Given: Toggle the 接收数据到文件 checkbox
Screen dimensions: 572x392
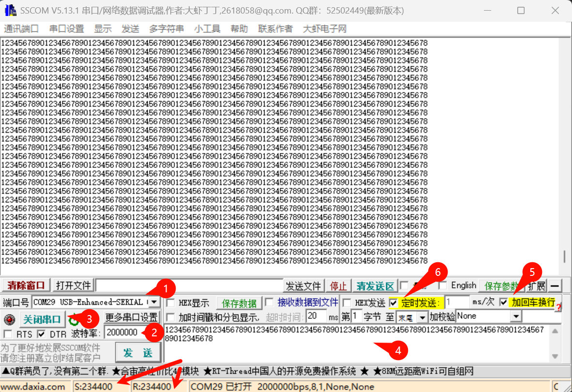Looking at the screenshot, I should tap(269, 302).
